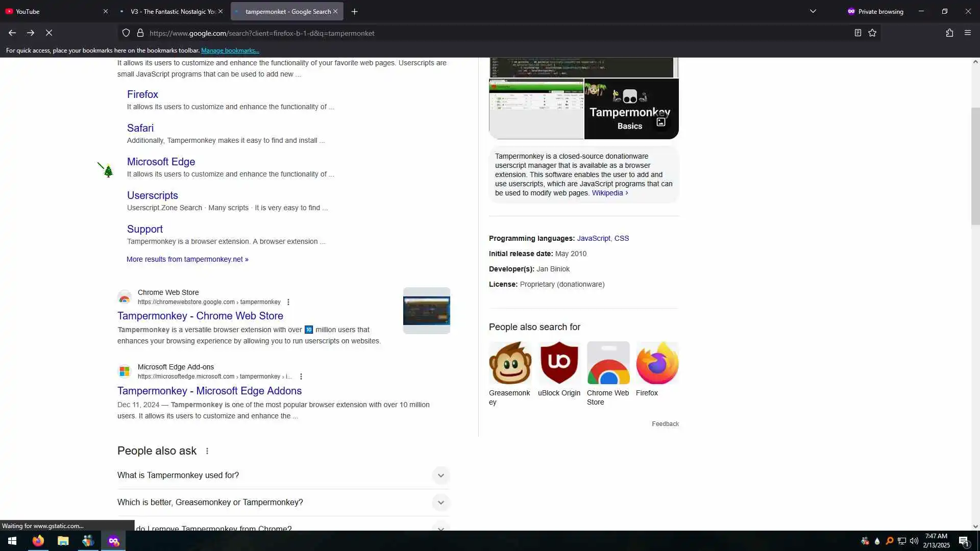Bookmark this page with star icon
980x551 pixels.
[872, 33]
